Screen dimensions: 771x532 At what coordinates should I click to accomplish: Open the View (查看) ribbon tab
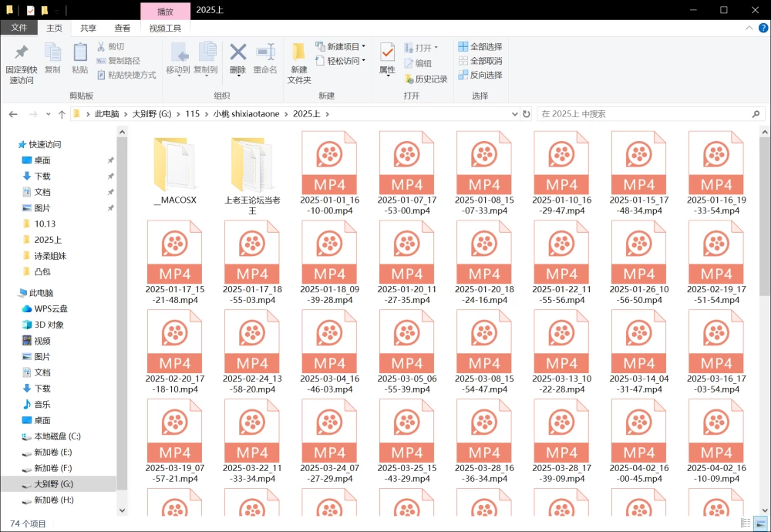(123, 28)
